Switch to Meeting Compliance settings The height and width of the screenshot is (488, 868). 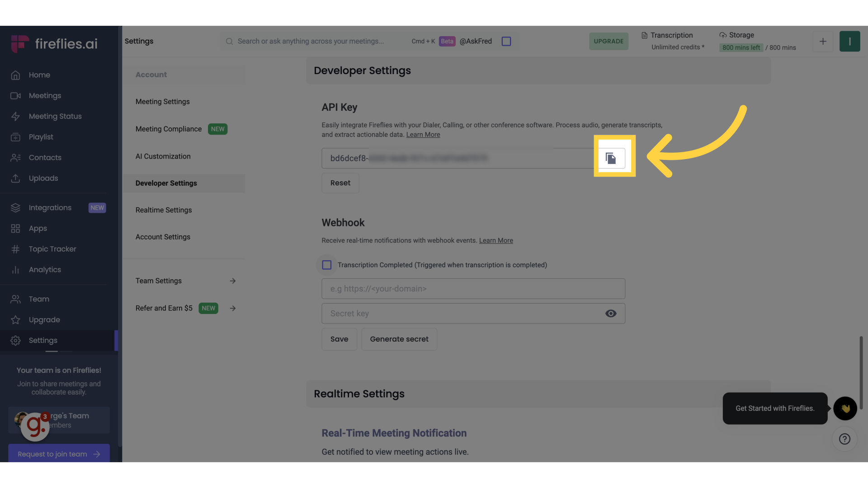[168, 129]
